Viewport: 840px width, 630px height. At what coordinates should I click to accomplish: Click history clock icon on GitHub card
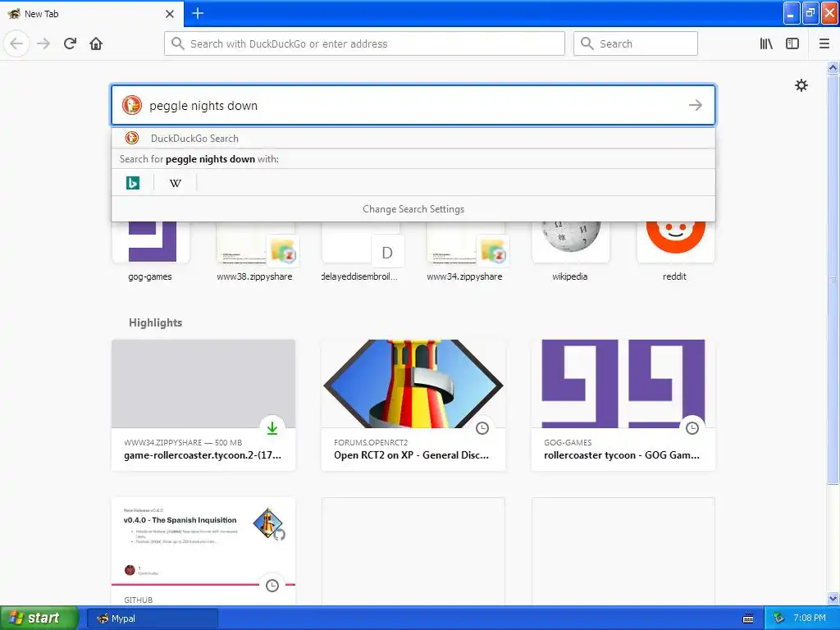(272, 586)
